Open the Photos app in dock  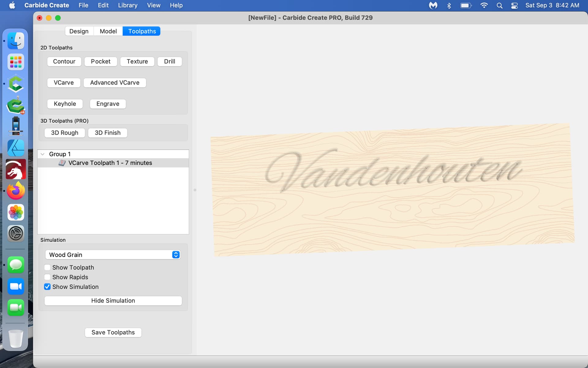click(x=16, y=212)
